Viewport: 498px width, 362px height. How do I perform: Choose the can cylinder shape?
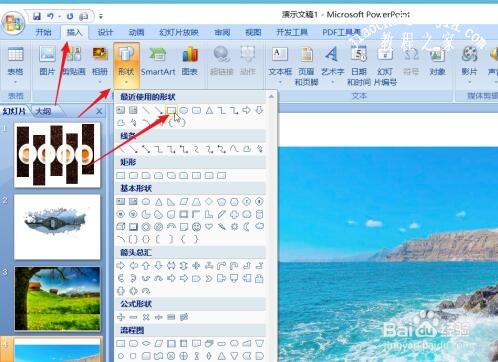[260, 214]
